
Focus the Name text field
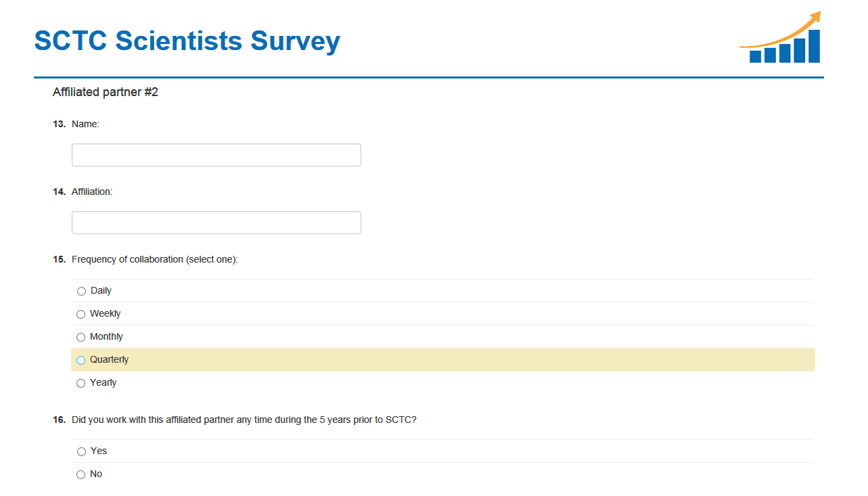coord(216,155)
